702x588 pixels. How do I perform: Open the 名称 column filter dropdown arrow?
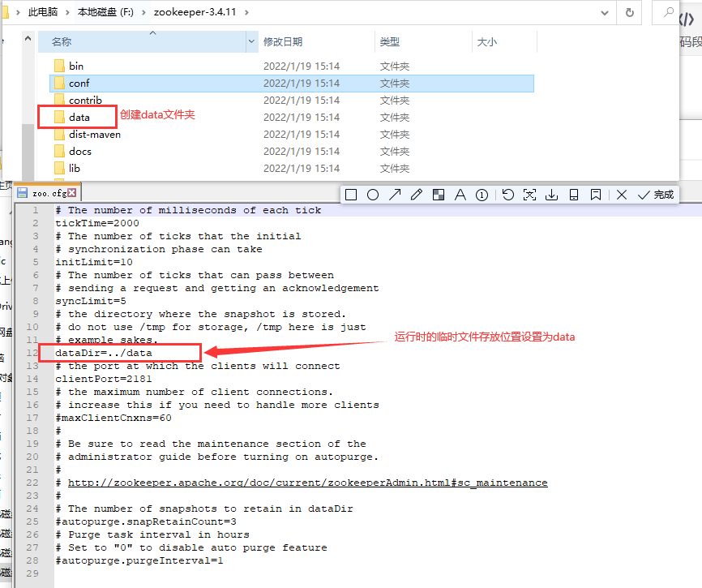point(251,41)
